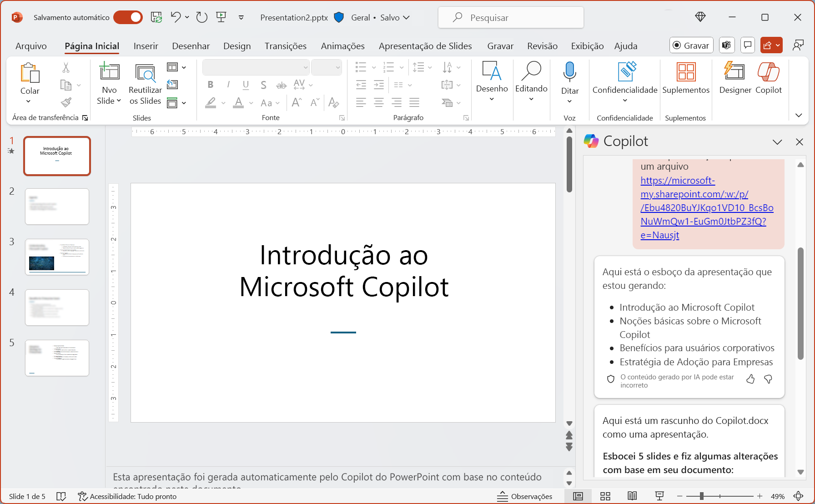
Task: Toggle the Salvamento automático switch
Action: [x=128, y=17]
